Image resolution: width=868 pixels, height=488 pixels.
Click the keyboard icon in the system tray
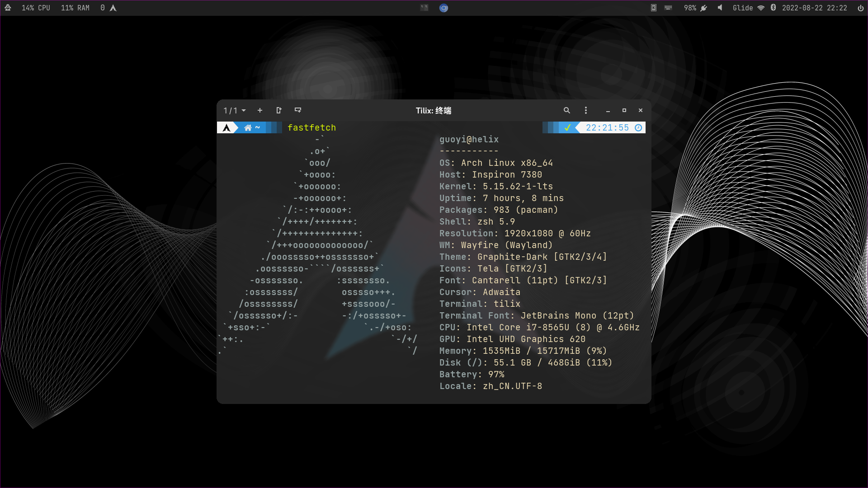668,8
